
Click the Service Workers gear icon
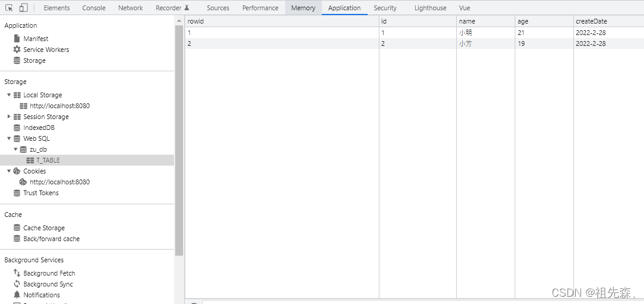tap(17, 50)
